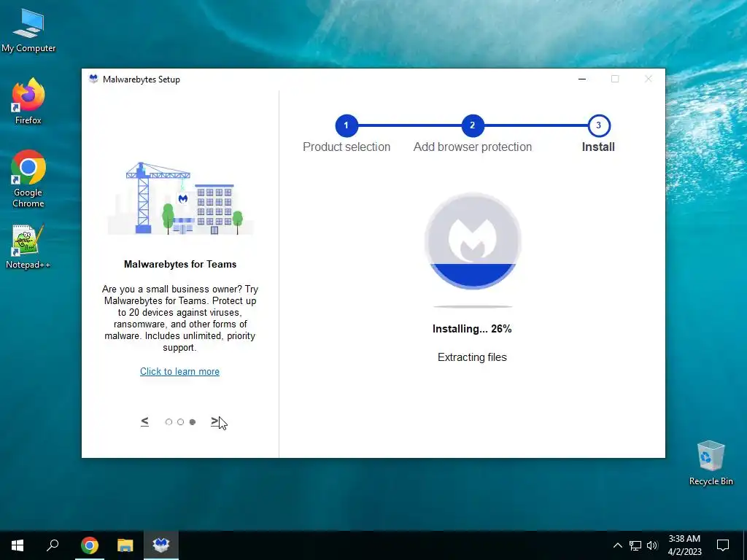Open the taskbar search magnifier
Screen dimensions: 747x560
click(x=53, y=545)
